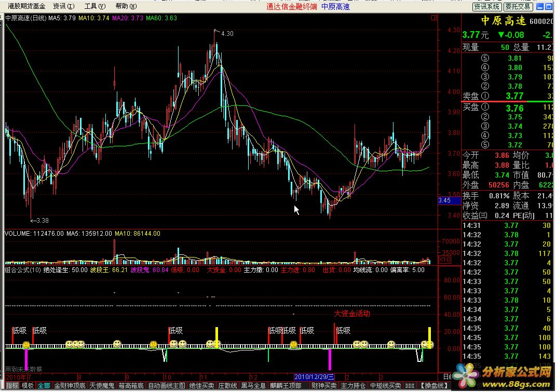The image size is (556, 392).
Task: Click the 外盘 50256 value
Action: point(498,185)
